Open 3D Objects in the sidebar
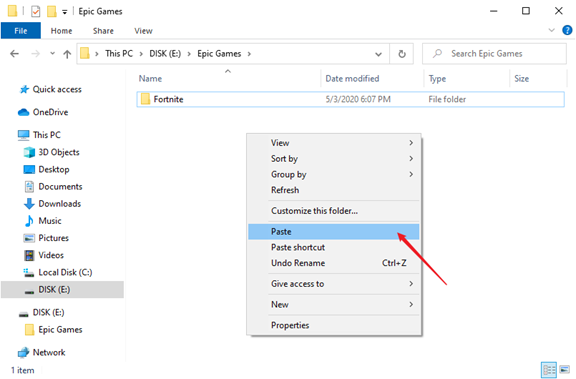 tap(51, 152)
